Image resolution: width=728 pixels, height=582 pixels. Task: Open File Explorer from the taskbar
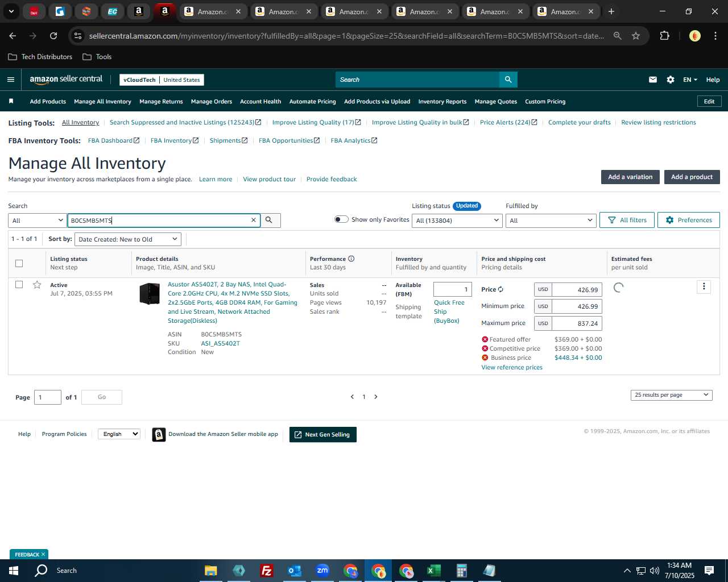tap(210, 571)
